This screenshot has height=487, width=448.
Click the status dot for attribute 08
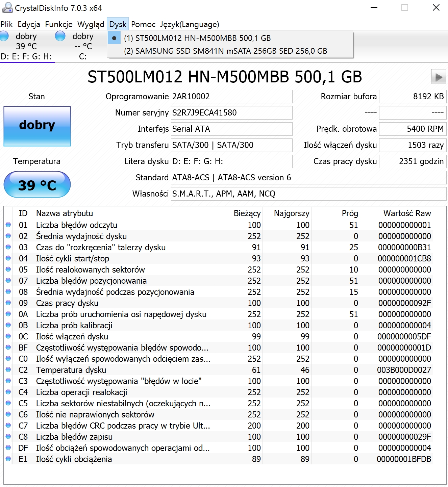[8, 291]
